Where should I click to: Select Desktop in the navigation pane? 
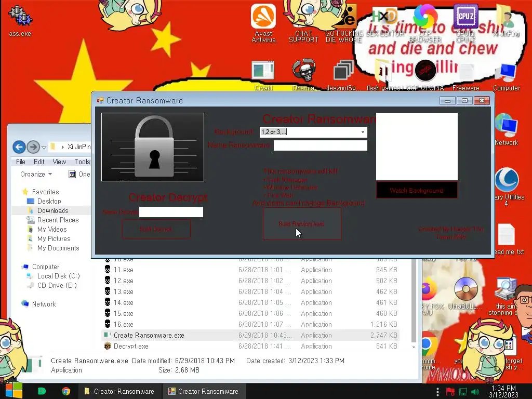click(49, 201)
